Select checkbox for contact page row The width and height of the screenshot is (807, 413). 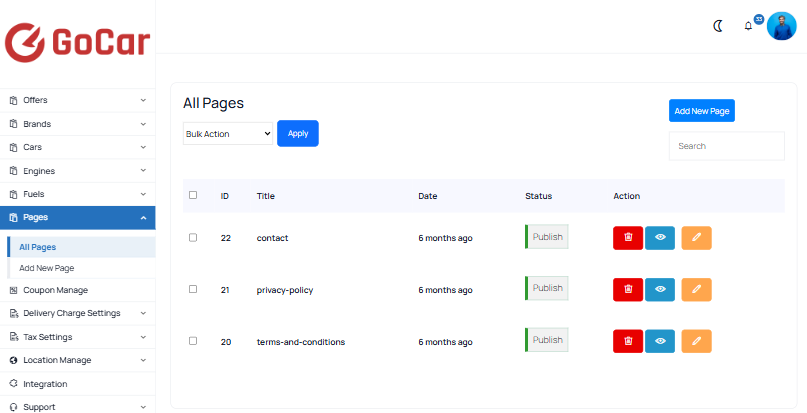coord(193,237)
